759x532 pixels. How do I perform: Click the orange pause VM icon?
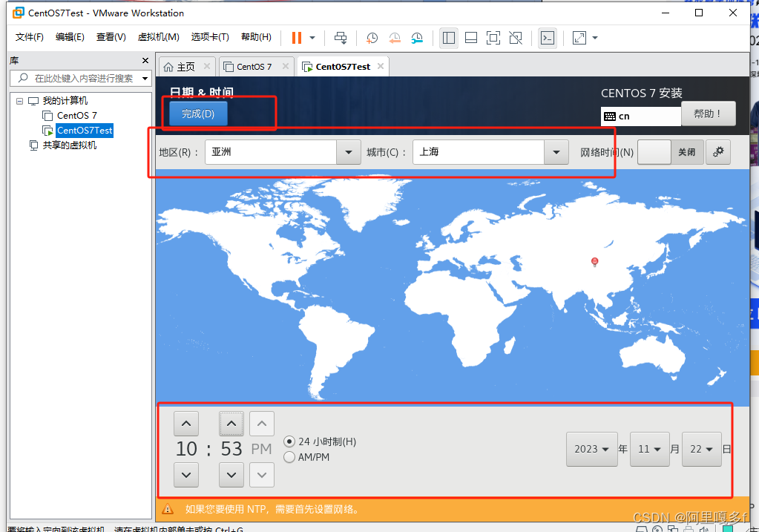click(297, 38)
